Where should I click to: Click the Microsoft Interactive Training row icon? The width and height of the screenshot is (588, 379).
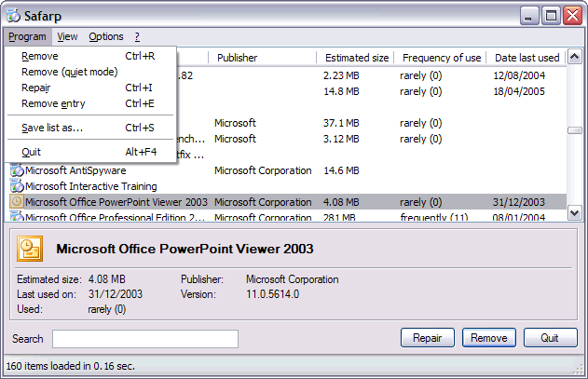pyautogui.click(x=17, y=186)
